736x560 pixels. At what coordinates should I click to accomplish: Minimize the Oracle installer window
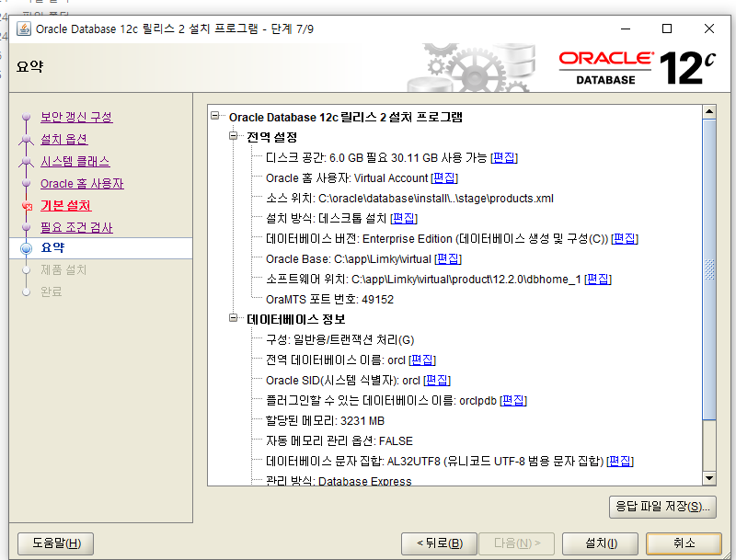point(626,29)
